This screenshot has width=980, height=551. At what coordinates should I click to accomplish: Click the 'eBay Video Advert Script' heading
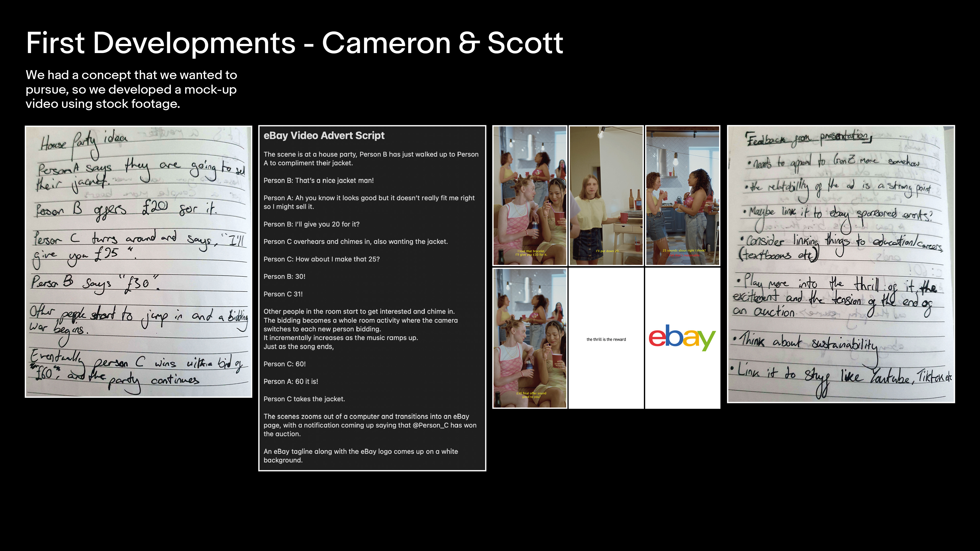click(x=324, y=135)
